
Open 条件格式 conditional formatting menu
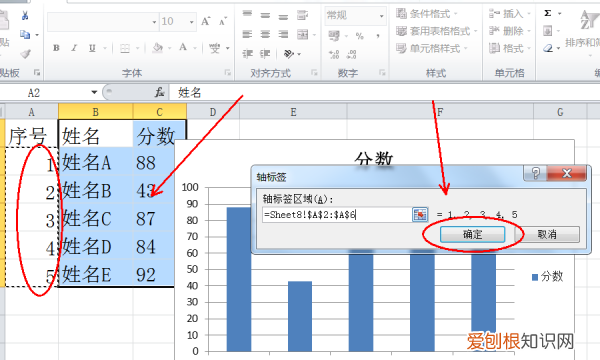coord(427,14)
